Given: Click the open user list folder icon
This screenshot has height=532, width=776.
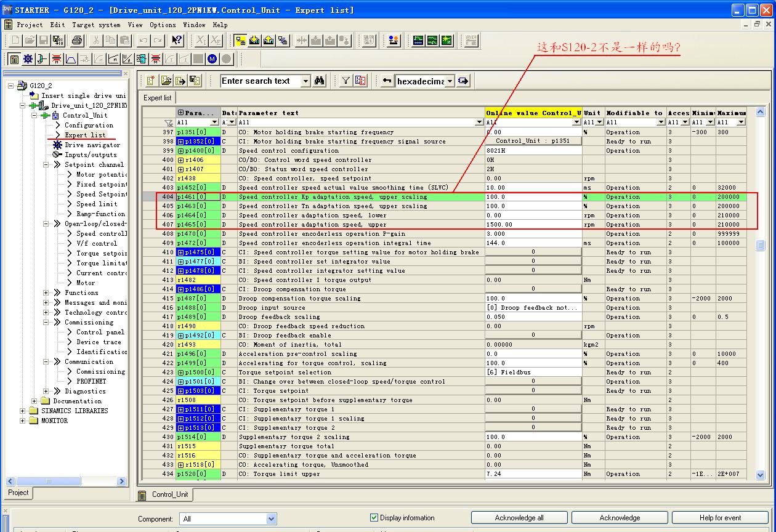Looking at the screenshot, I should click(x=166, y=81).
